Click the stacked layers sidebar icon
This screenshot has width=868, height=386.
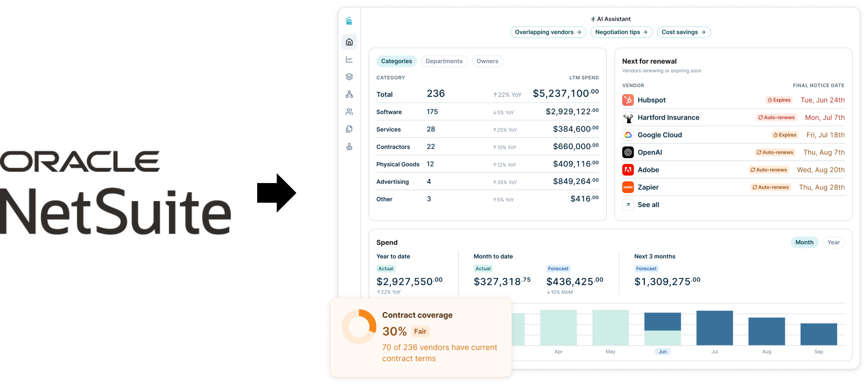[x=349, y=77]
